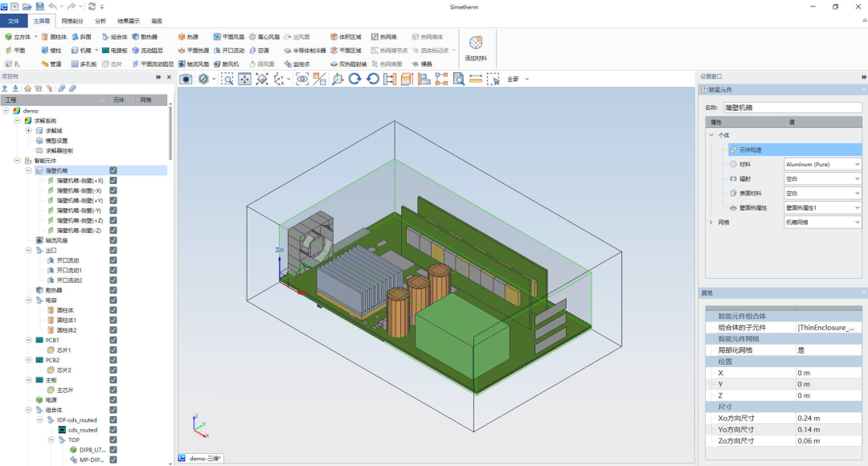The image size is (868, 466).
Task: Switch to the 网格剖分 ribbon tab
Action: click(x=72, y=21)
